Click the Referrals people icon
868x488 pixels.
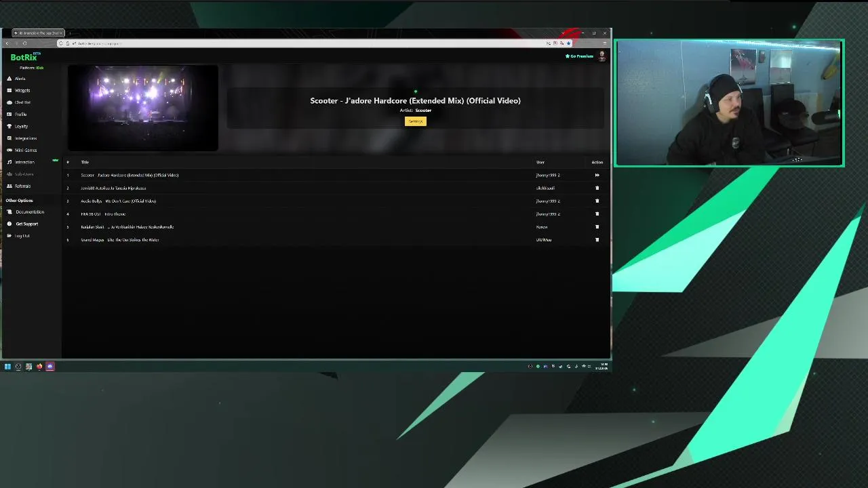9,186
